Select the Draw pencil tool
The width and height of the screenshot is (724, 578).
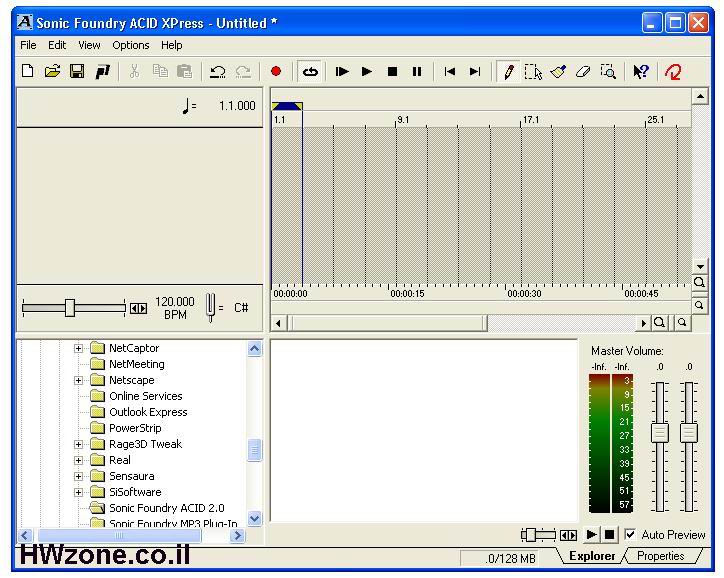click(x=508, y=72)
